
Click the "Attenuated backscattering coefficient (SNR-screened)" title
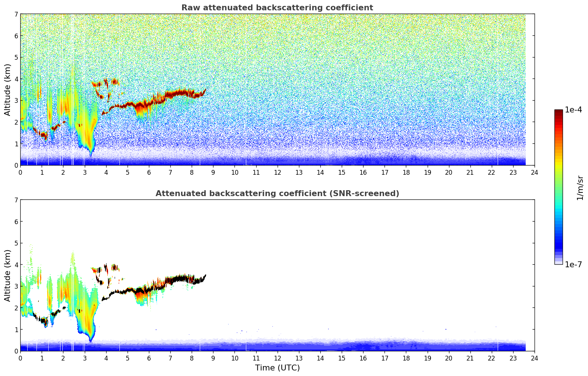tap(277, 194)
